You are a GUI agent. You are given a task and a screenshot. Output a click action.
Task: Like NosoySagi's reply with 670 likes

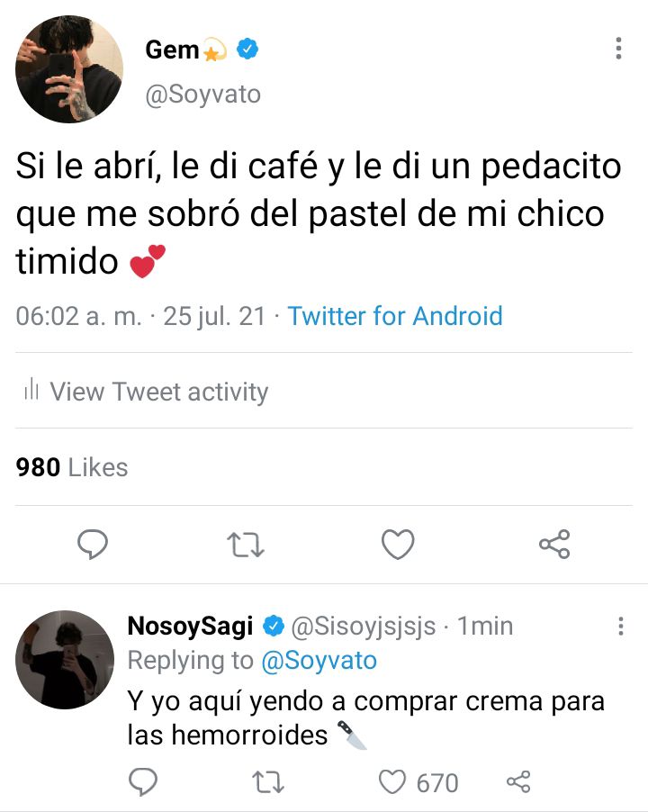(392, 782)
